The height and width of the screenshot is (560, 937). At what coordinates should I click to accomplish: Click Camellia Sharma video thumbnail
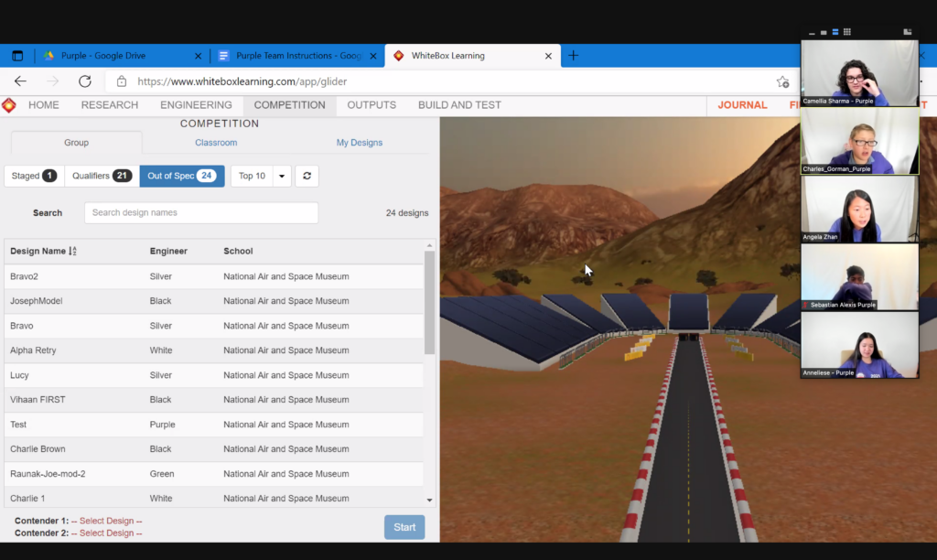coord(859,73)
